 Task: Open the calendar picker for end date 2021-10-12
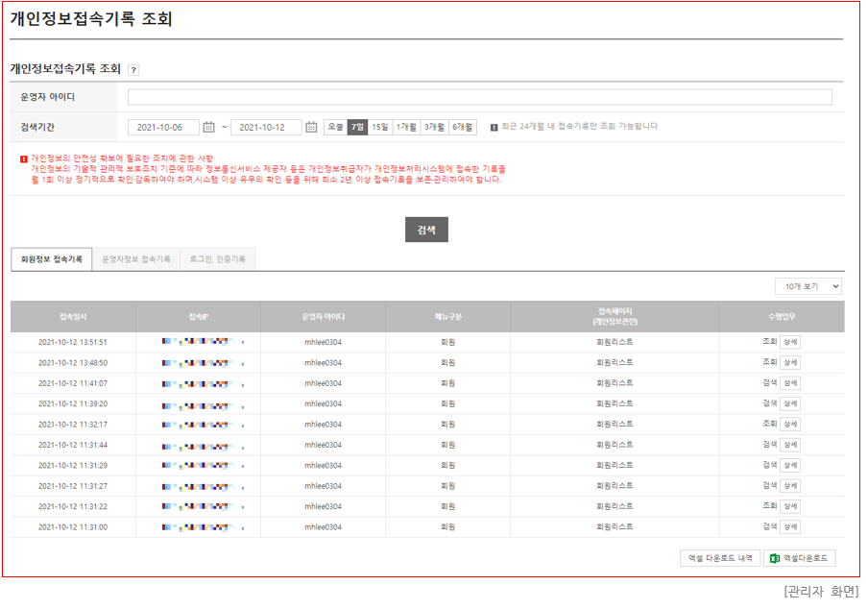pos(311,128)
